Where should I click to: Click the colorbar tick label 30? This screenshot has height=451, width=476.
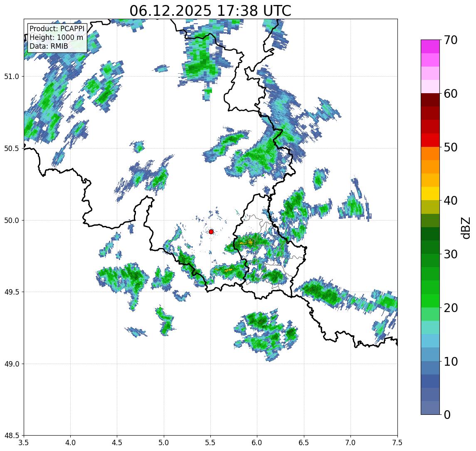click(450, 254)
